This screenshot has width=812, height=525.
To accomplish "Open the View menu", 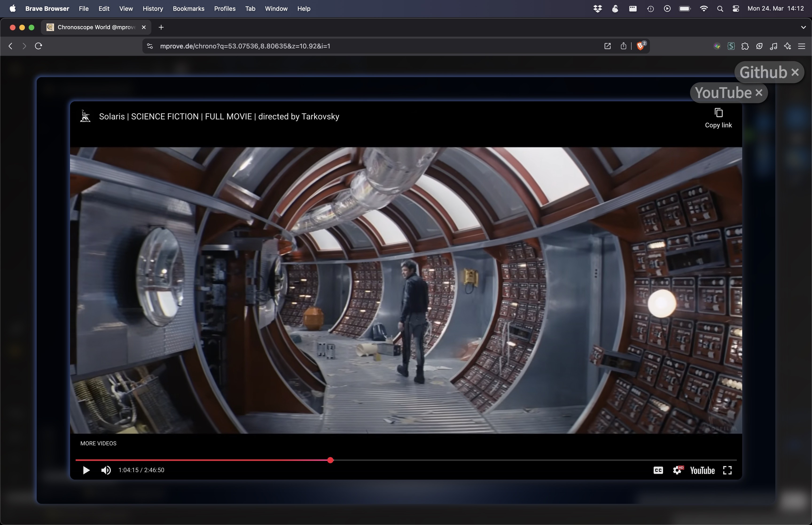I will [x=126, y=8].
